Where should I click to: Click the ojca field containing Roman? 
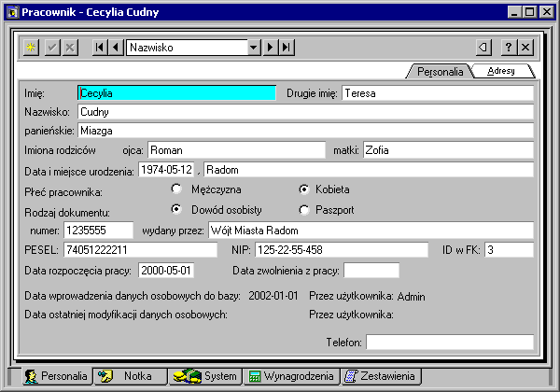pos(236,150)
